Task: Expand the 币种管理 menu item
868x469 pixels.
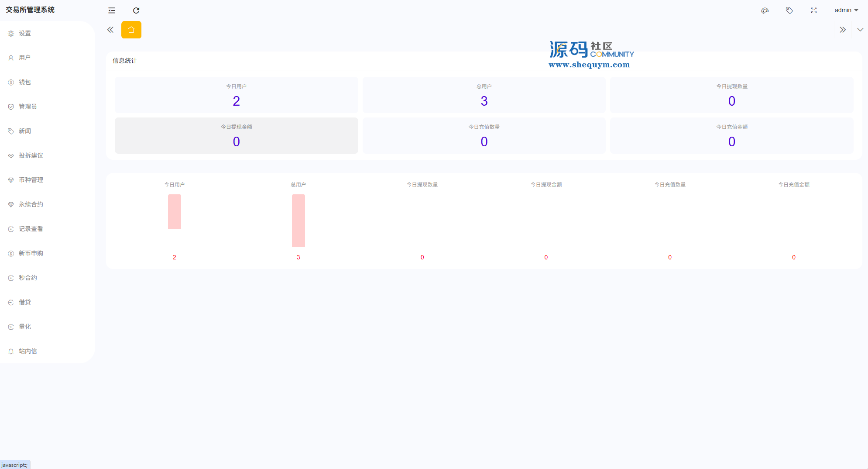Action: (31, 180)
